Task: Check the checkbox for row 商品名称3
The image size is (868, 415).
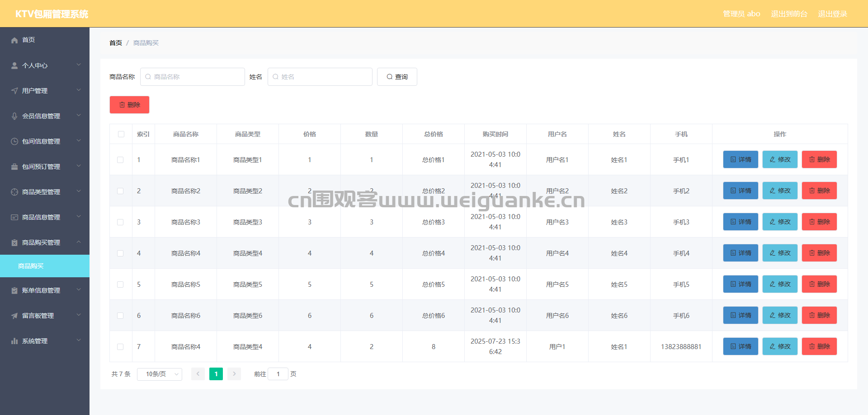Action: [120, 222]
